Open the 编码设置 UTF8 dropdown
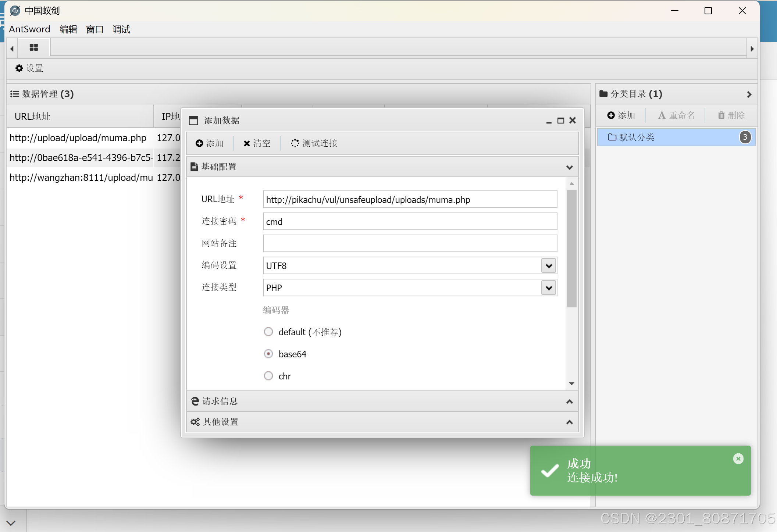 pyautogui.click(x=549, y=266)
